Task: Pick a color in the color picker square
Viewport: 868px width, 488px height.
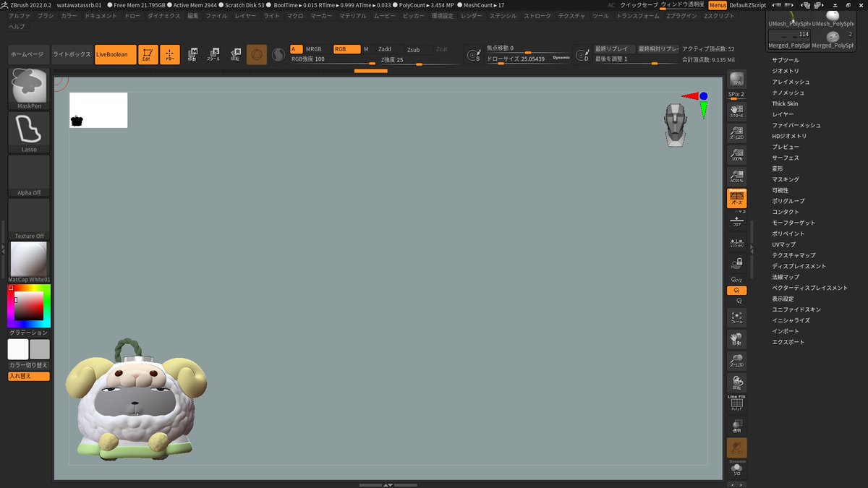Action: (x=29, y=306)
